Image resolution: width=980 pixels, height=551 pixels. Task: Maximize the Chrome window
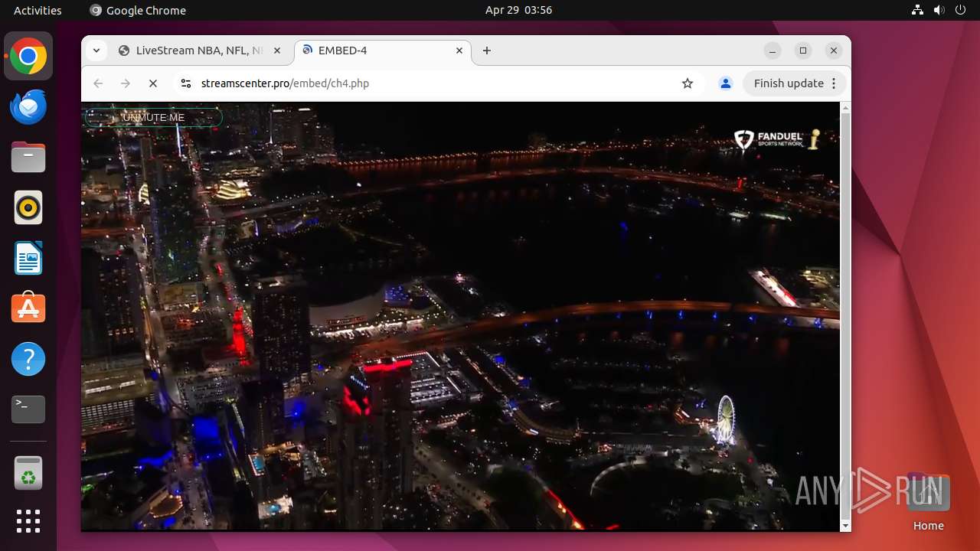[803, 51]
